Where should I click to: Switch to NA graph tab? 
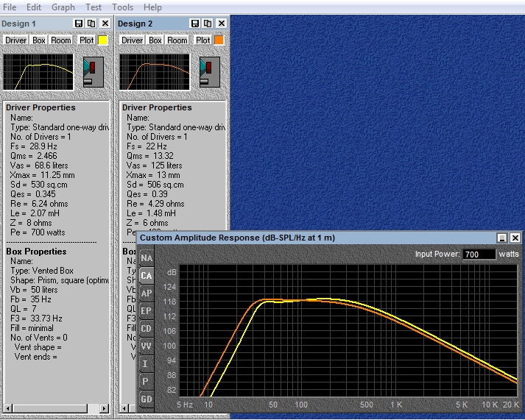(x=147, y=258)
